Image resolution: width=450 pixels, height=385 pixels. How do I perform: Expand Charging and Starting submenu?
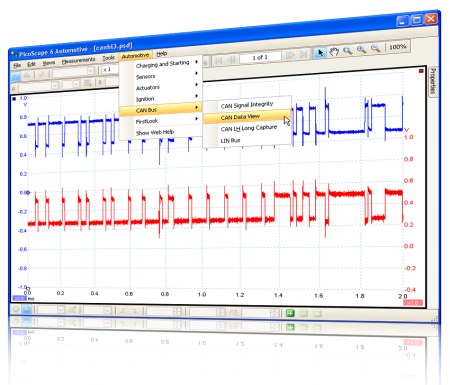pos(161,64)
